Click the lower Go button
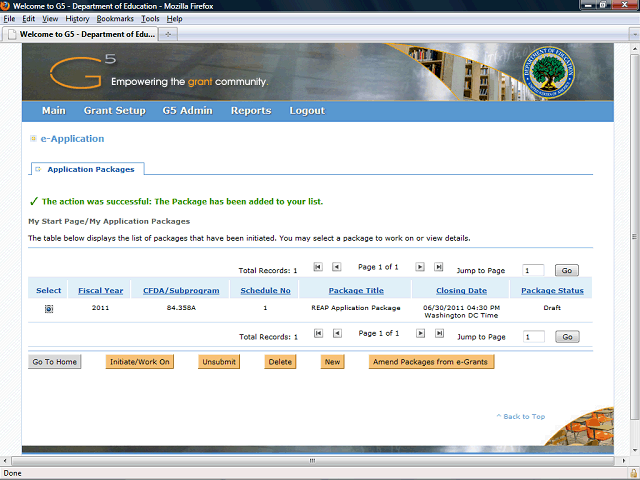The width and height of the screenshot is (640, 480). click(x=567, y=337)
